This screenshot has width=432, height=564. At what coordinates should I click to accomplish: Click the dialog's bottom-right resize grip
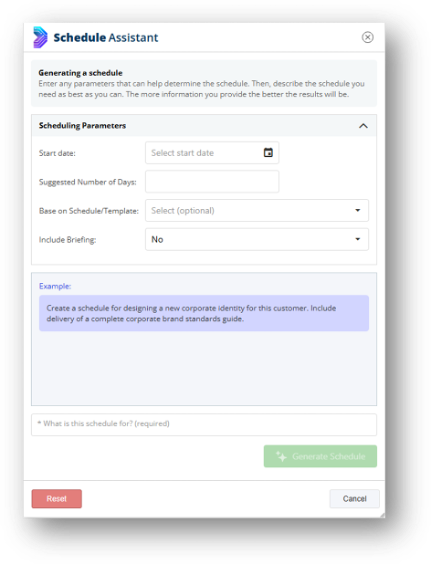point(382,515)
